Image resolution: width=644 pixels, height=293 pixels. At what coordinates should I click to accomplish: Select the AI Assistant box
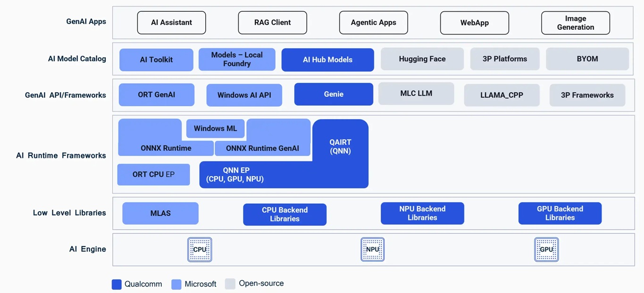(x=171, y=23)
